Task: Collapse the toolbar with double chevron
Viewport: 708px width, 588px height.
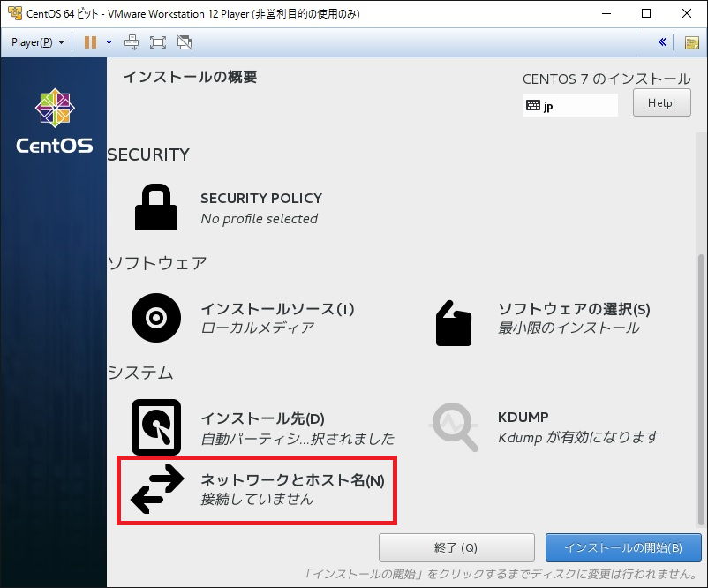Action: [662, 42]
